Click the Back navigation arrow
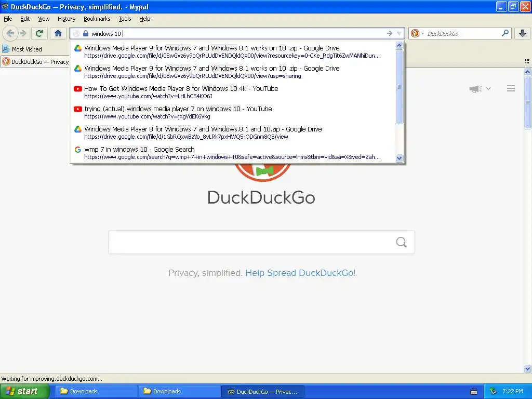The height and width of the screenshot is (399, 532). click(10, 33)
